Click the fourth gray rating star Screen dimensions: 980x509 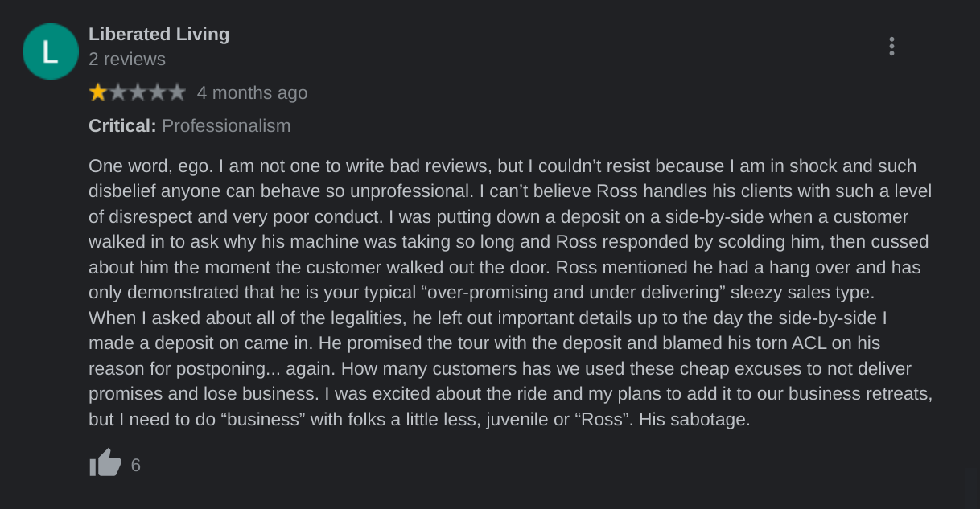coord(157,92)
